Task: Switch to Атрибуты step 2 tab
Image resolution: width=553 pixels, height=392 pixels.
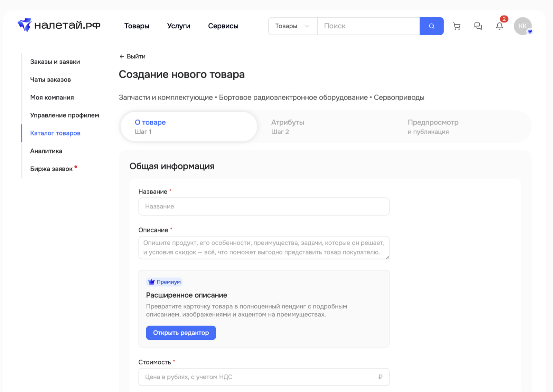Action: pos(325,127)
